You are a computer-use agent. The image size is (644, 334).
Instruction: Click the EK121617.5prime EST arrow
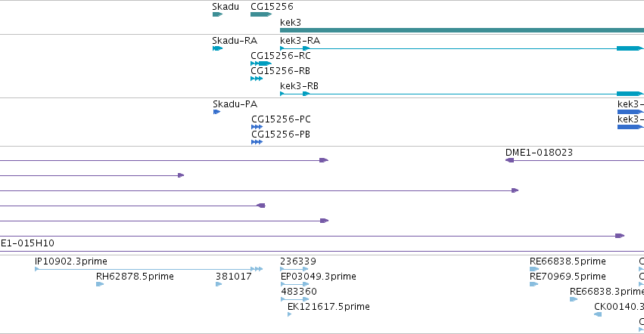tap(290, 314)
